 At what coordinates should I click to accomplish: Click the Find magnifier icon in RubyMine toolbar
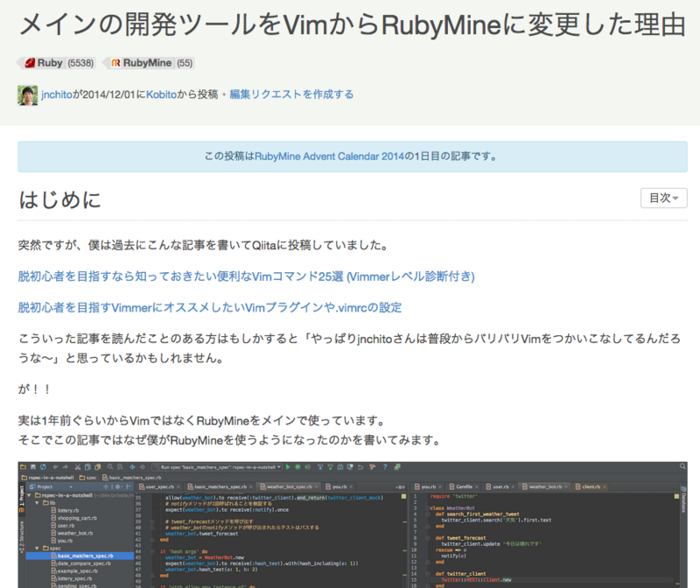[x=110, y=467]
